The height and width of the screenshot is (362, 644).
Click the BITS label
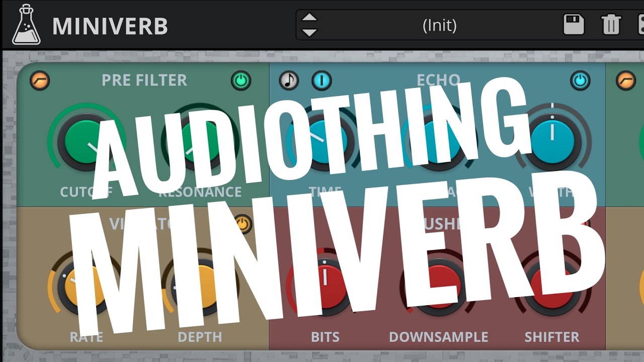(325, 337)
